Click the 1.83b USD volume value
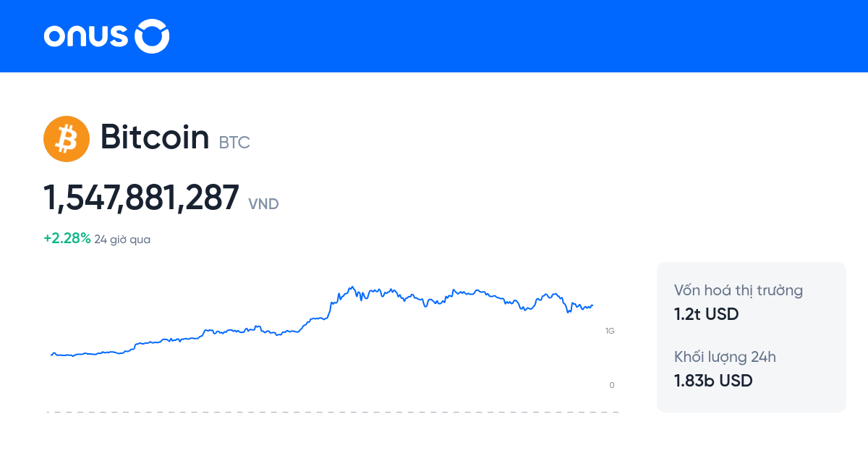Image resolution: width=868 pixels, height=456 pixels. [x=713, y=380]
